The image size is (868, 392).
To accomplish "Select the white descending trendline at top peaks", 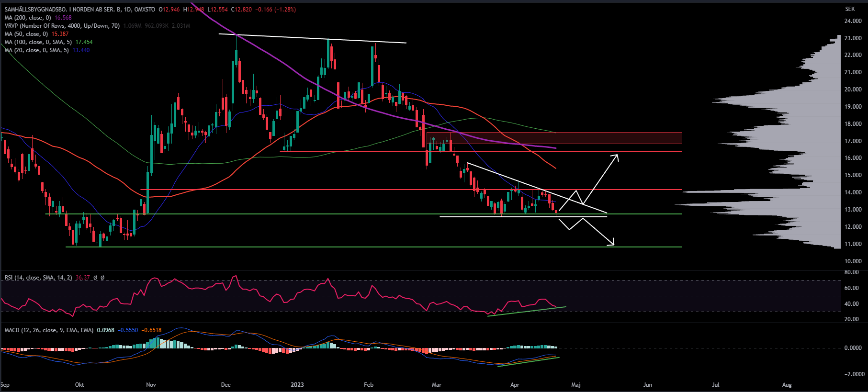I will pyautogui.click(x=312, y=39).
